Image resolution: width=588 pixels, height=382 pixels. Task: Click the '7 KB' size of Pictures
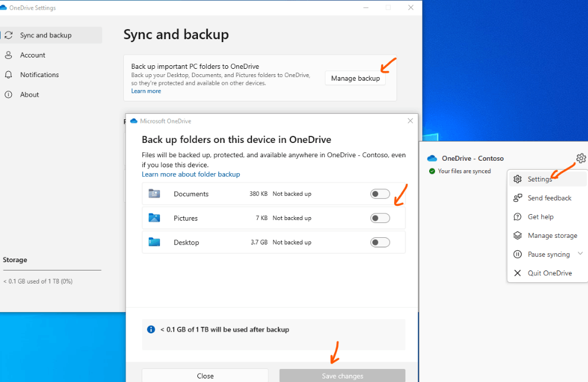tap(262, 218)
